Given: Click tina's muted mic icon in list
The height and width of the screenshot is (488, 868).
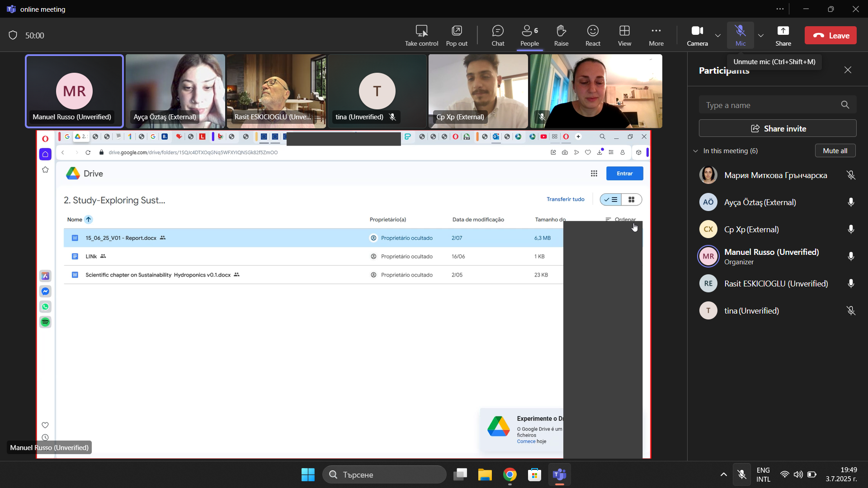Looking at the screenshot, I should pyautogui.click(x=850, y=310).
